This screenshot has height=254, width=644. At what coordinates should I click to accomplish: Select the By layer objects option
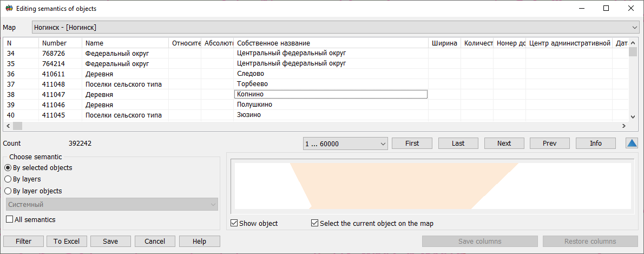pos(8,191)
